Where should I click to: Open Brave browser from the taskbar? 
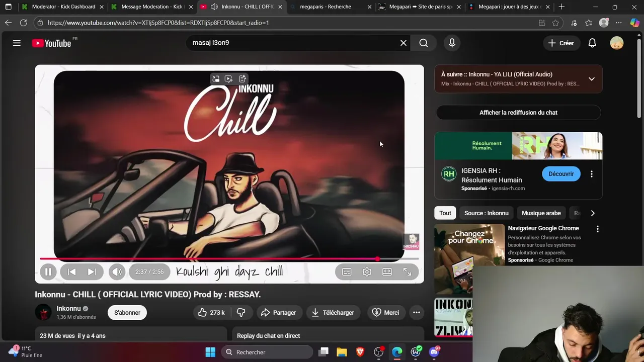360,352
